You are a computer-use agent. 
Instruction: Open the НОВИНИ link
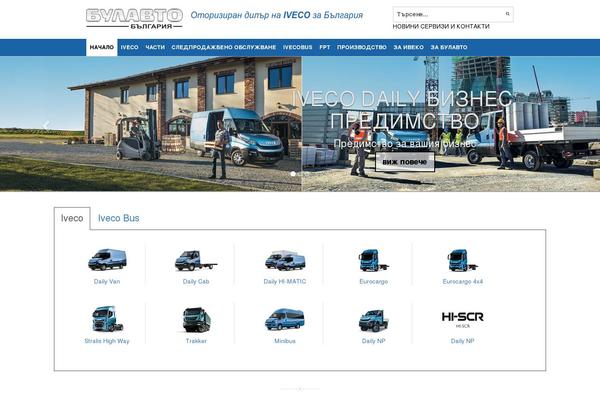pos(406,26)
